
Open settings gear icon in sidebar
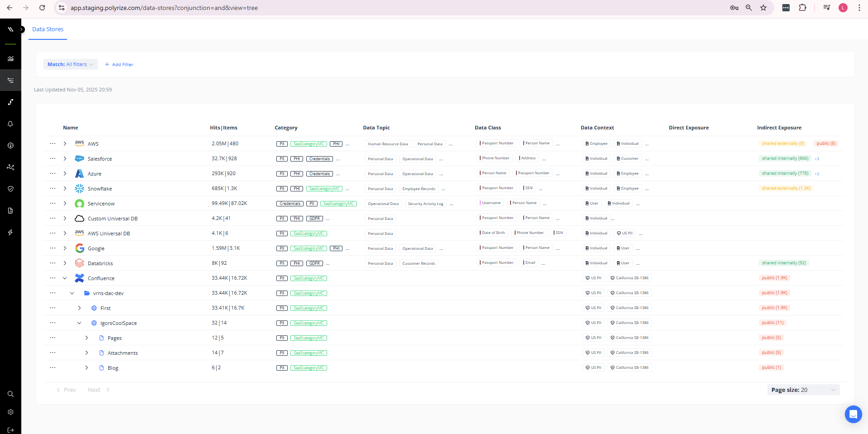[x=10, y=412]
